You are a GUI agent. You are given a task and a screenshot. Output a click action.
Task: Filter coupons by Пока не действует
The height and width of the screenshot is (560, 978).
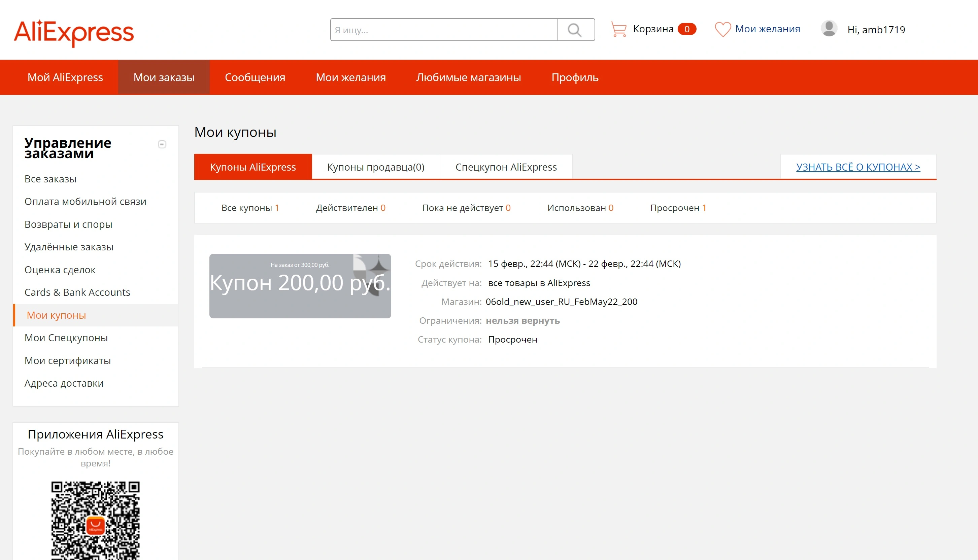click(466, 208)
